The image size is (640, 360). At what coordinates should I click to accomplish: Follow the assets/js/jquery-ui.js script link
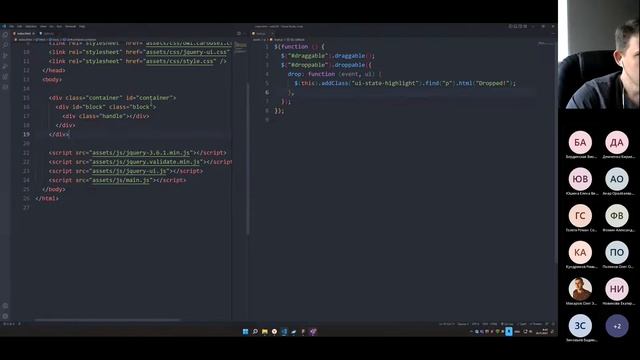(129, 171)
